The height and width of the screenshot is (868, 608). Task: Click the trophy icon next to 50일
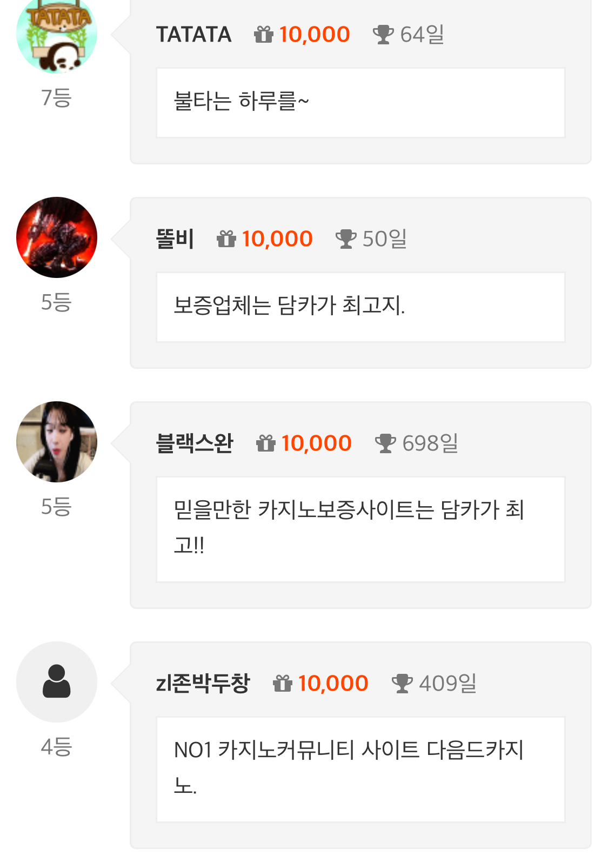tap(346, 239)
